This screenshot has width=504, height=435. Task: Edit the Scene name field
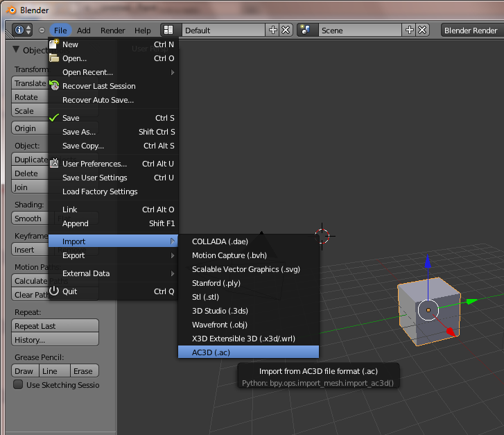click(360, 31)
